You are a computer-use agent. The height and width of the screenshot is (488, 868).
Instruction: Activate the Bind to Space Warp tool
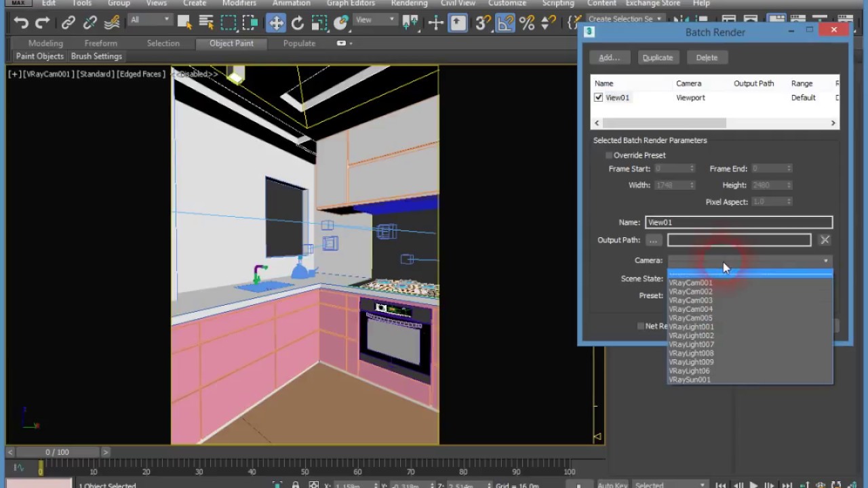click(x=112, y=23)
